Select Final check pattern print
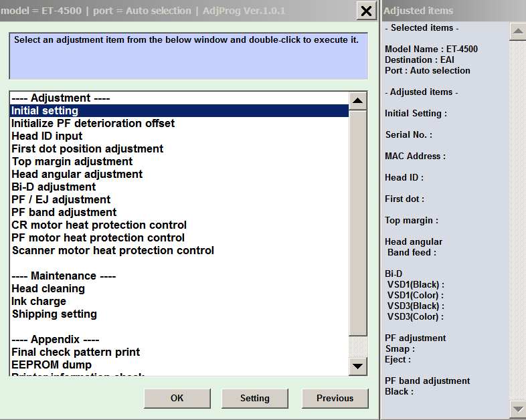This screenshot has height=420, width=526. (179, 352)
